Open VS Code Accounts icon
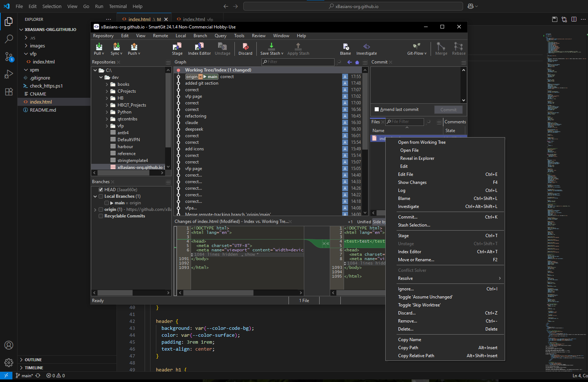This screenshot has height=382, width=588. click(x=9, y=345)
